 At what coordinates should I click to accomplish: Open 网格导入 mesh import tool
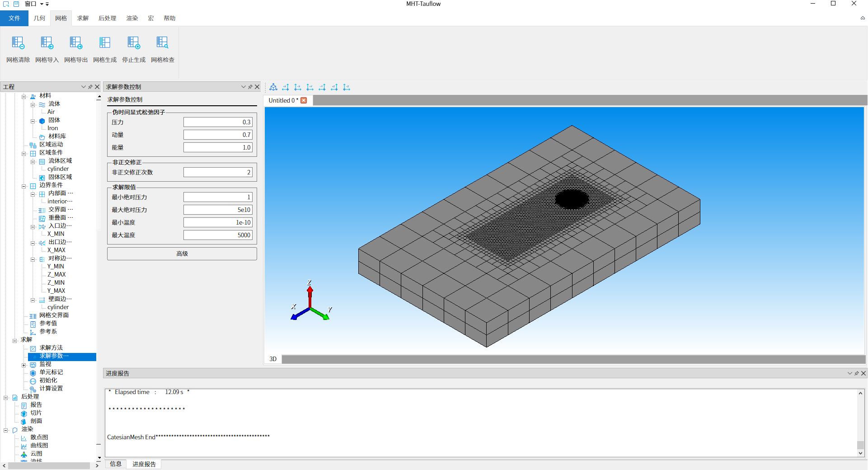pos(47,43)
